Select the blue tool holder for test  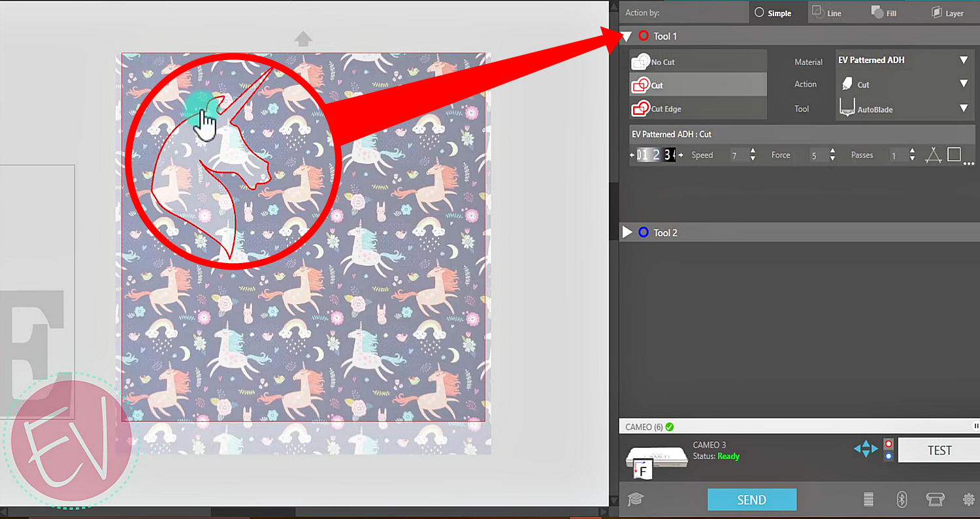888,456
